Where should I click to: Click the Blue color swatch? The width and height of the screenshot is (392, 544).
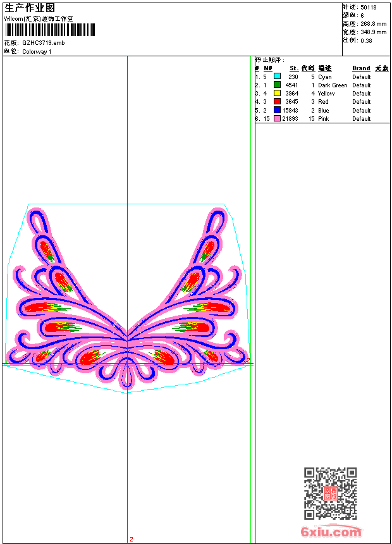tap(277, 110)
